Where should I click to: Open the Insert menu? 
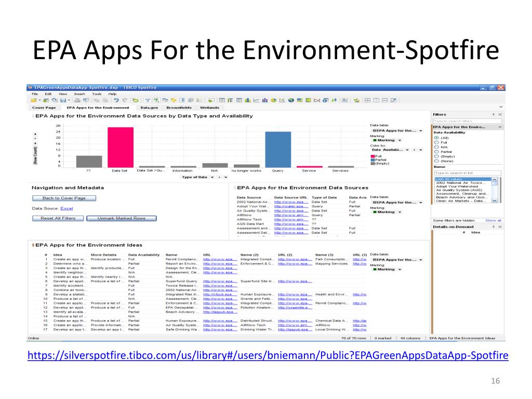click(x=79, y=94)
